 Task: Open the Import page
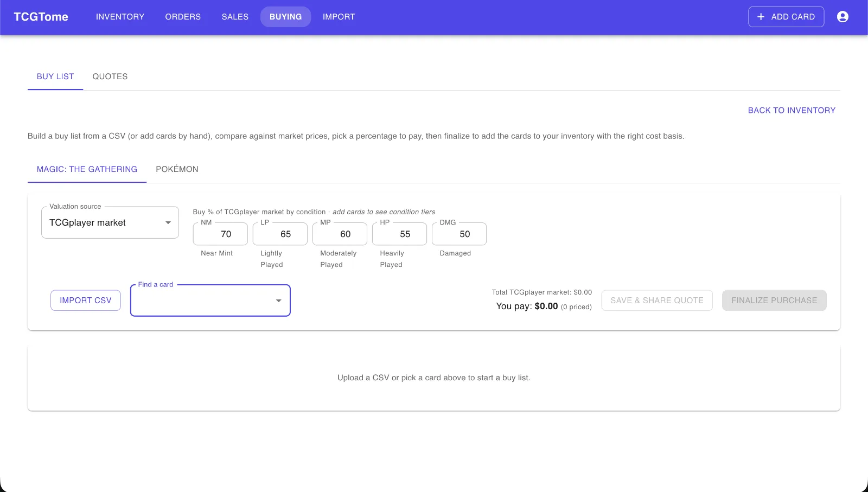coord(339,17)
